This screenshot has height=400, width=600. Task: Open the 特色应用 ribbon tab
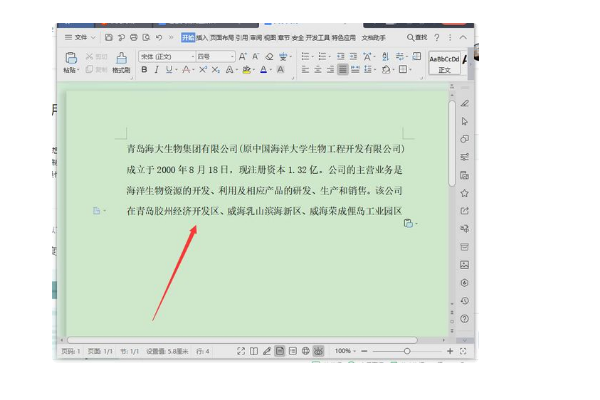[344, 38]
